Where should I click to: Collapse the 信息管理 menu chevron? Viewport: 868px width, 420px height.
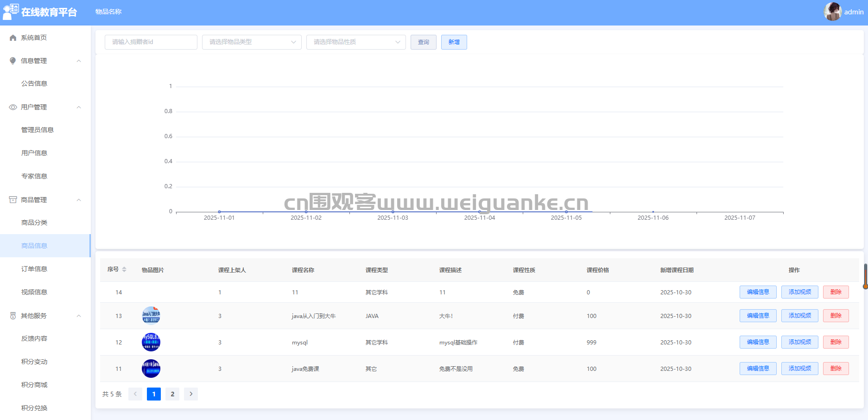(x=79, y=61)
